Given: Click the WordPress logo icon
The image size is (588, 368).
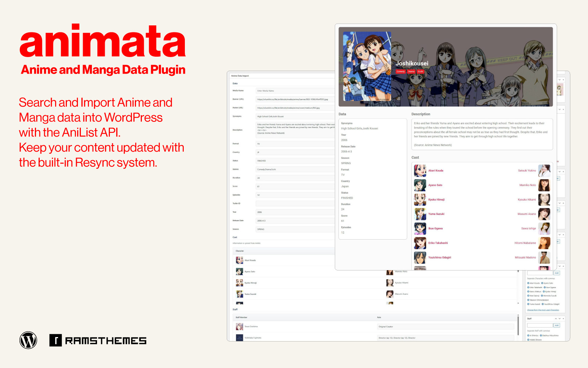Looking at the screenshot, I should [x=28, y=340].
